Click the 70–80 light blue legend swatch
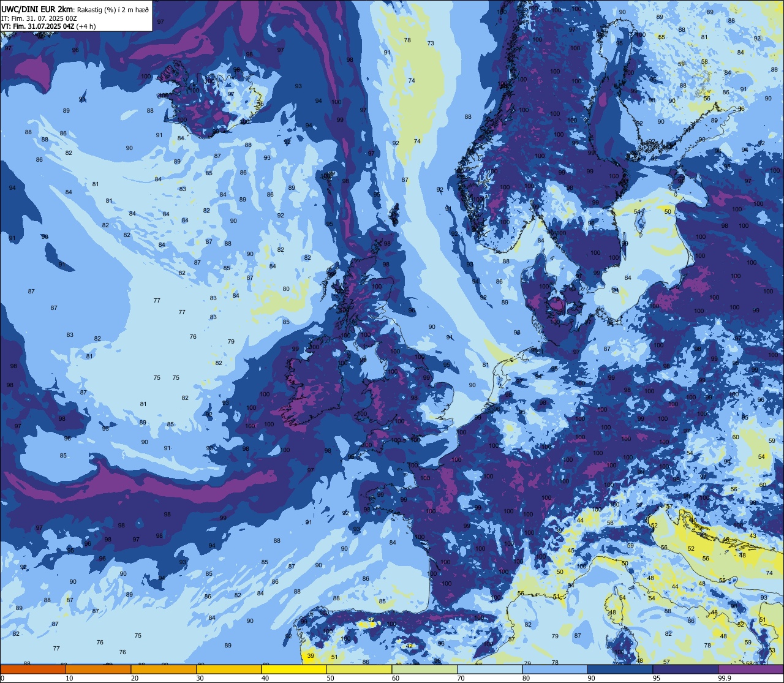784x683 pixels. [x=489, y=669]
